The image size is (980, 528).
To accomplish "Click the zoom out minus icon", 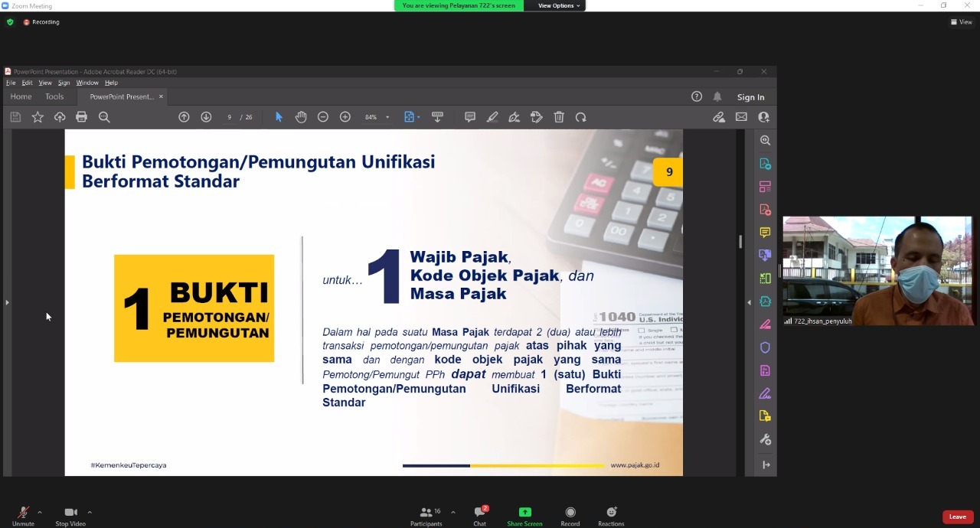I will [x=323, y=117].
